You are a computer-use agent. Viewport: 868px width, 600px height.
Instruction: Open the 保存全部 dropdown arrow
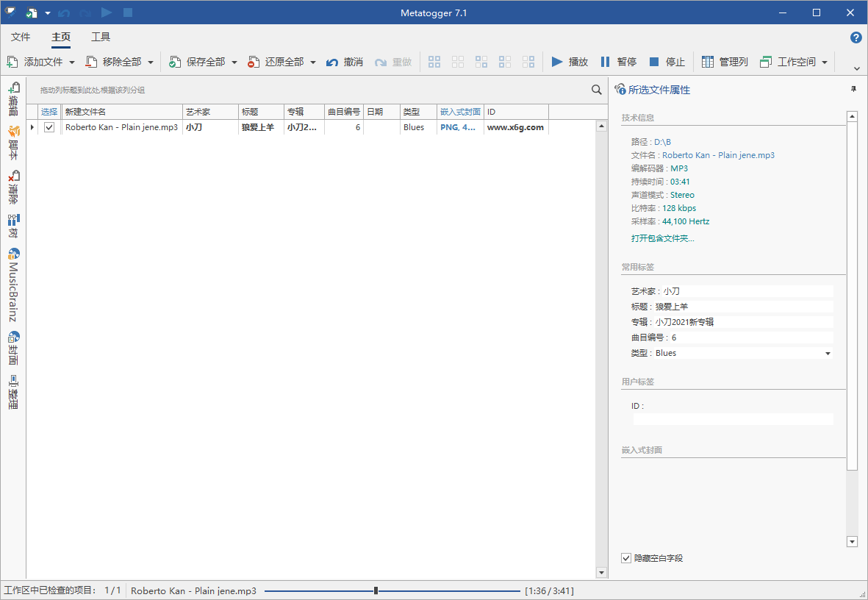click(x=234, y=62)
